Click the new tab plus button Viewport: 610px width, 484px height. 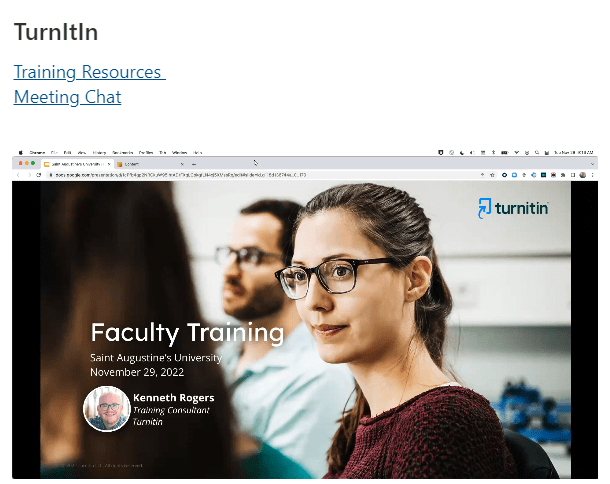(194, 164)
